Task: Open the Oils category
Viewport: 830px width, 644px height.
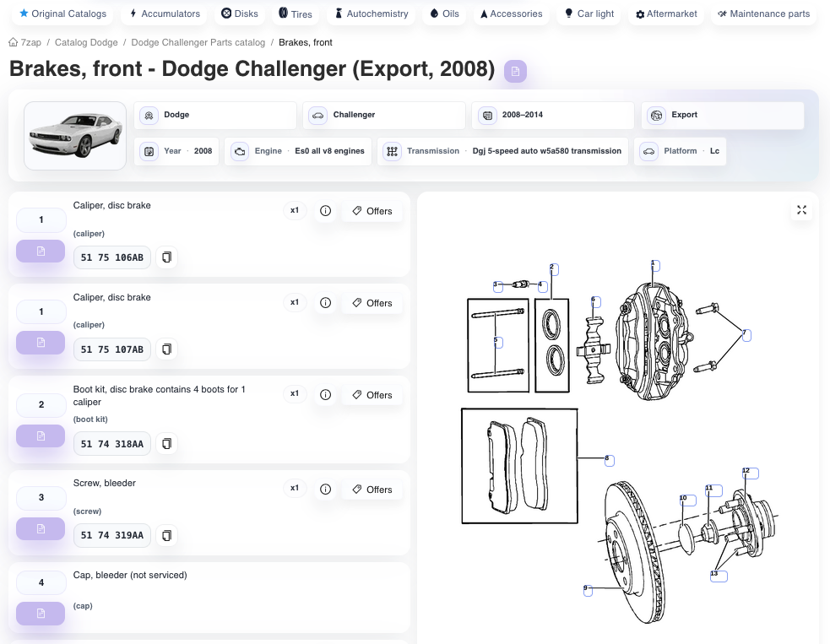Action: (444, 14)
